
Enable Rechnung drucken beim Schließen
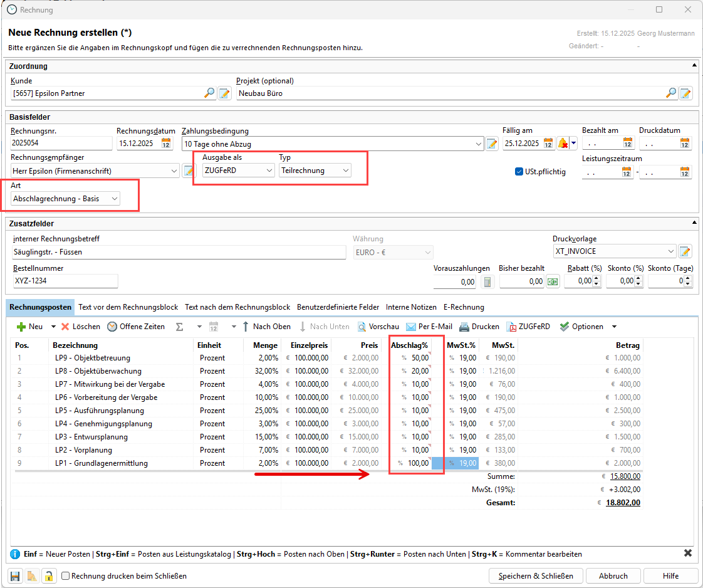(x=66, y=576)
